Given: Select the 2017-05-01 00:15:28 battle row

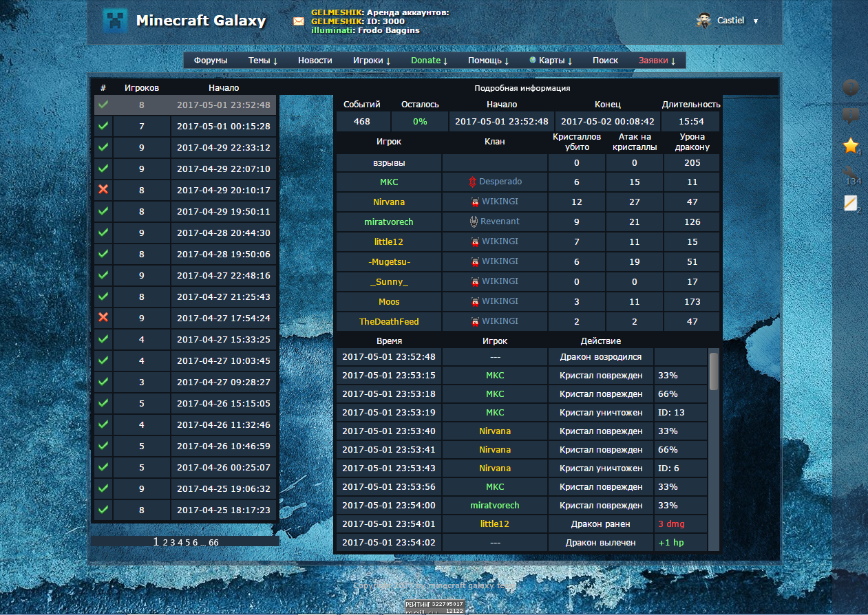Looking at the screenshot, I should point(223,127).
